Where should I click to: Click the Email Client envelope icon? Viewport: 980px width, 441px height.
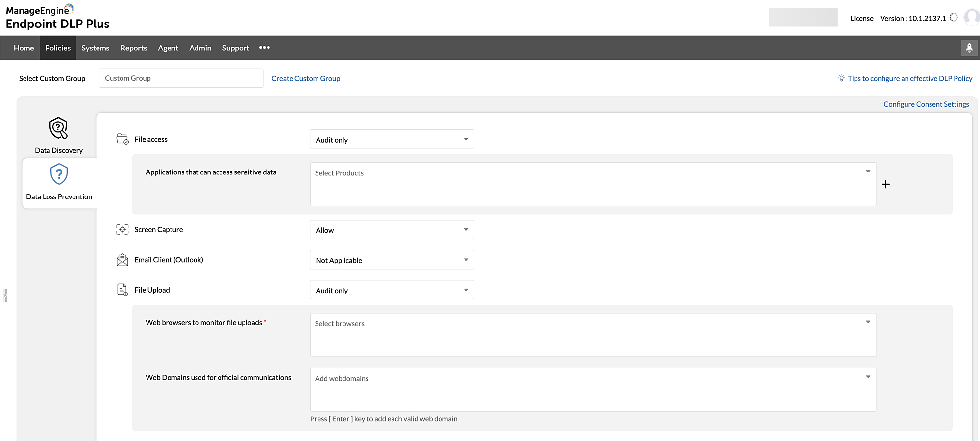click(122, 259)
